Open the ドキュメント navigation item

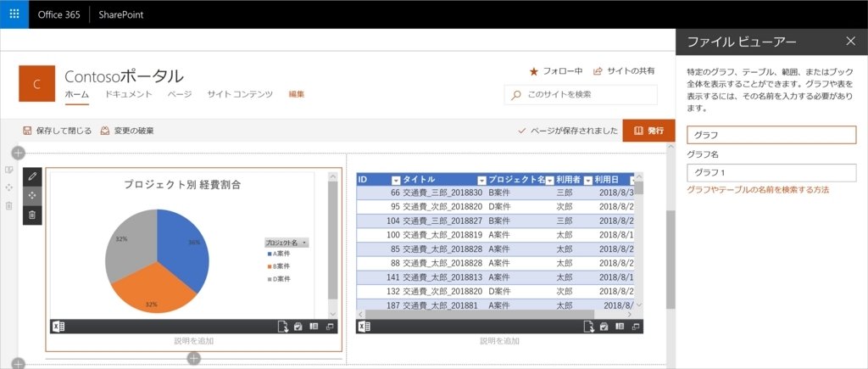point(129,95)
